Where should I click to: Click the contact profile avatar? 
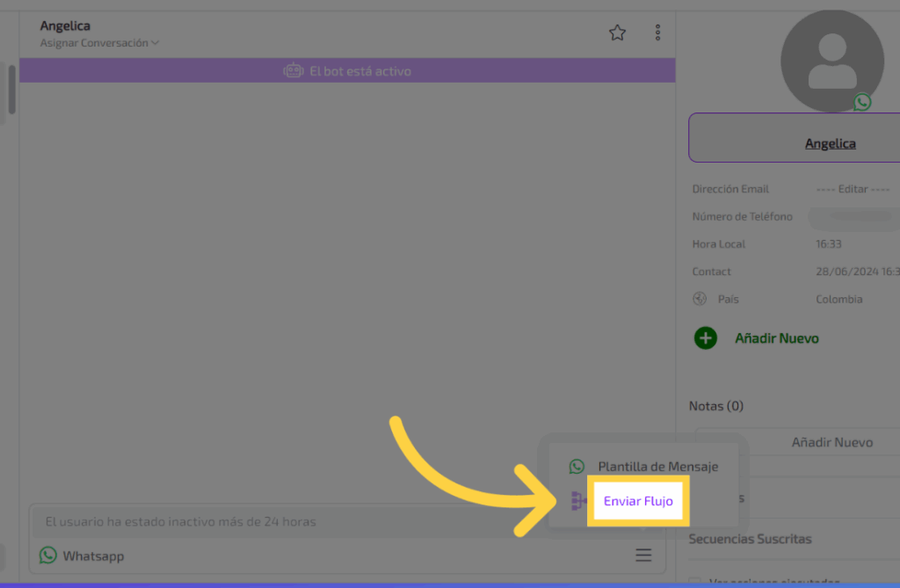coord(831,62)
